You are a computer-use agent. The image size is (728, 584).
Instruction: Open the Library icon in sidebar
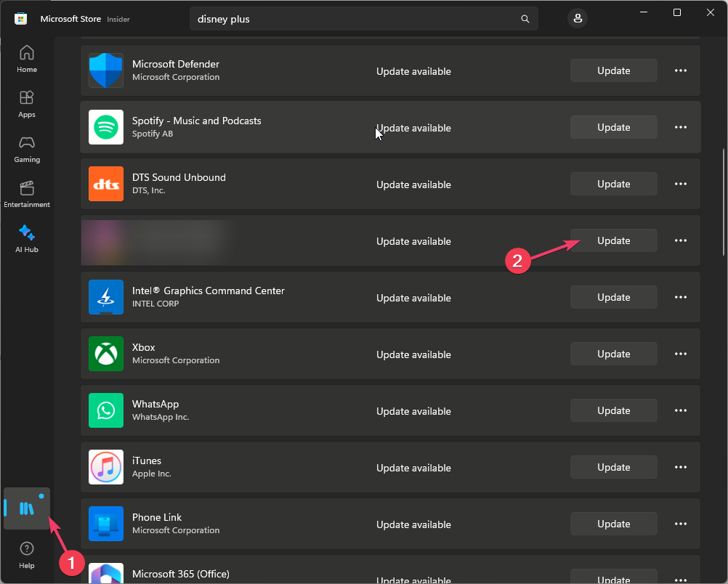27,508
